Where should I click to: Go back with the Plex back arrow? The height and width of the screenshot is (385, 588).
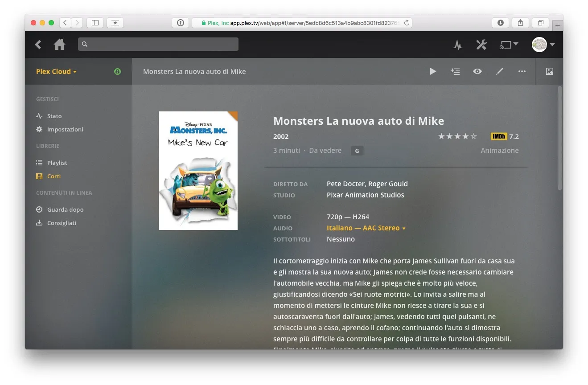pos(38,44)
